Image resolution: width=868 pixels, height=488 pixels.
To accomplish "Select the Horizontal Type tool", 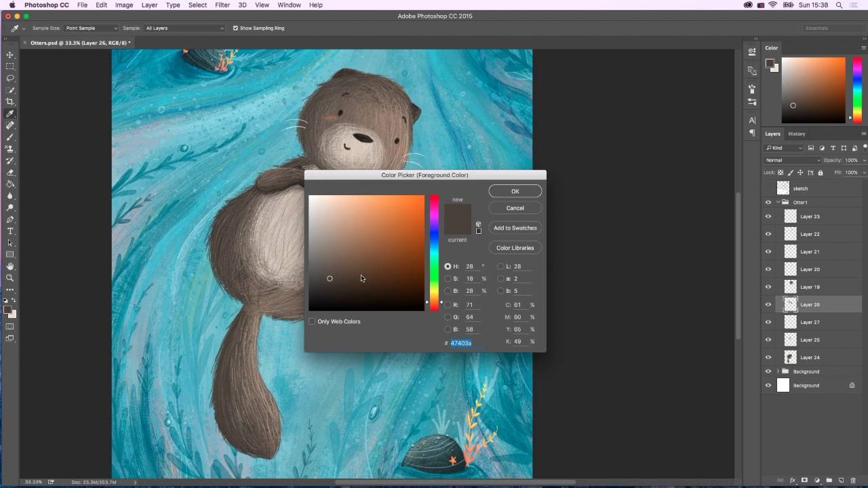I will click(10, 231).
